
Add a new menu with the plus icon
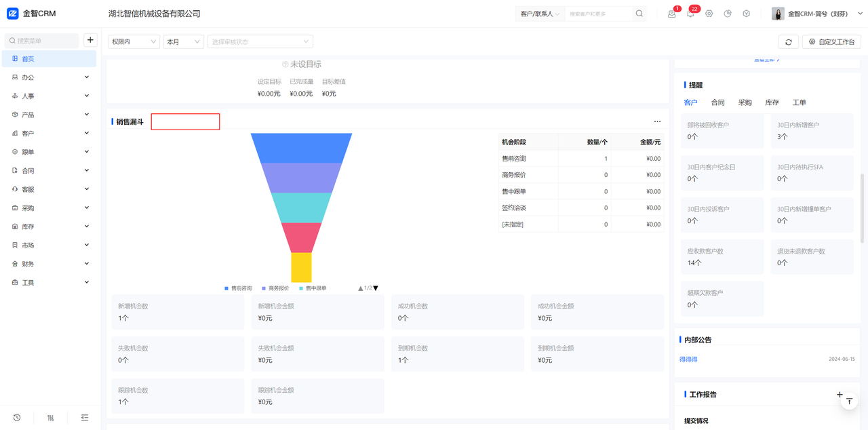[90, 39]
